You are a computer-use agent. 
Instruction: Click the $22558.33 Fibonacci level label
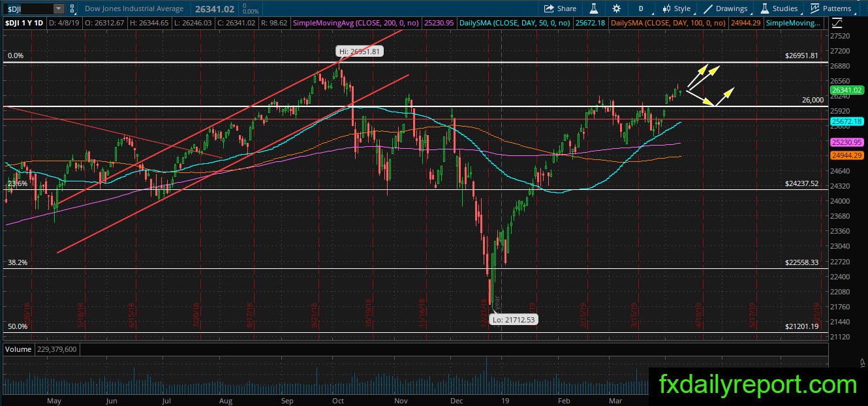point(801,262)
